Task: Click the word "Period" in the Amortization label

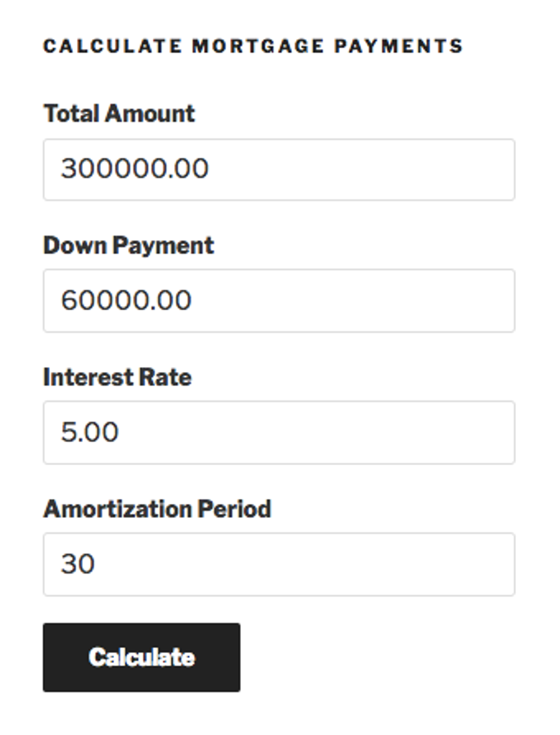Action: (x=234, y=509)
